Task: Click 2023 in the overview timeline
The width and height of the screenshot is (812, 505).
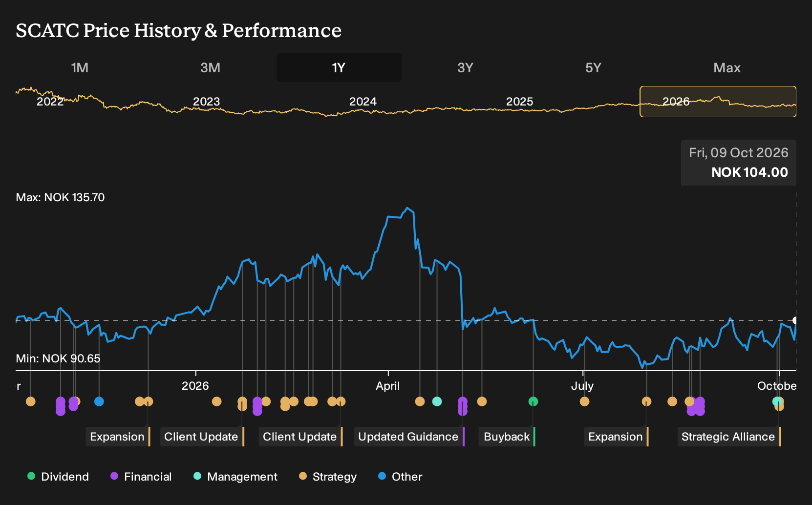Action: point(207,102)
